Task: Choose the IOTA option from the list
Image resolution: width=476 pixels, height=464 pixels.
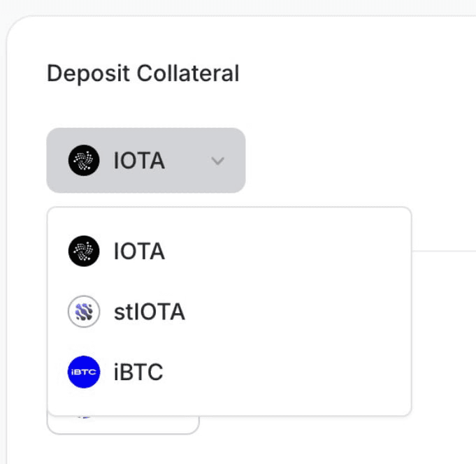Action: coord(229,251)
